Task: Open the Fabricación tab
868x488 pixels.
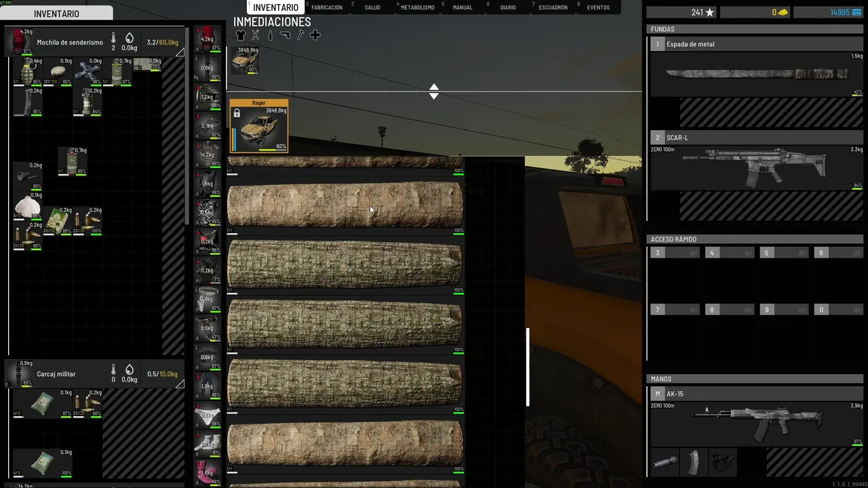Action: click(x=325, y=7)
